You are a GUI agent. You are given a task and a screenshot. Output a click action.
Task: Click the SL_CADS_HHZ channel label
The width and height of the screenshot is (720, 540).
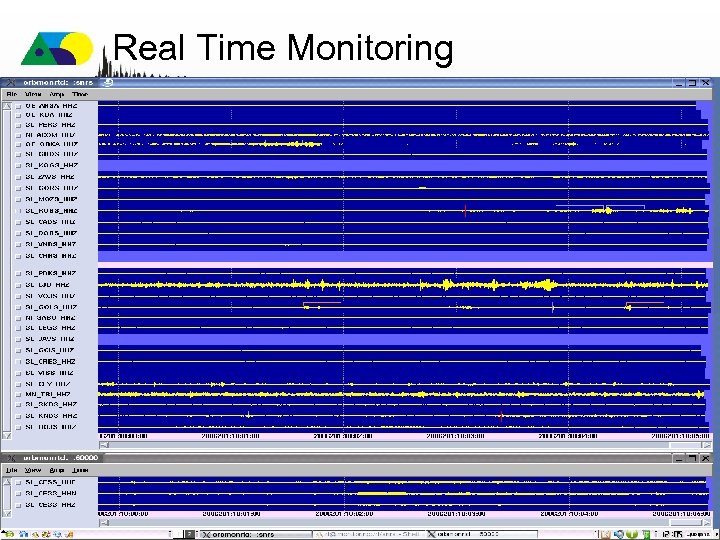[51, 222]
